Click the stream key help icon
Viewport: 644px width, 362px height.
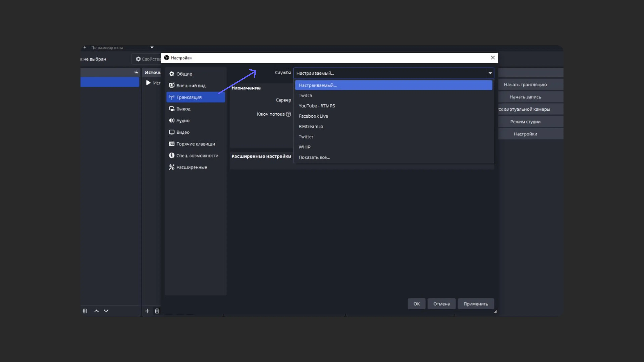tap(289, 114)
